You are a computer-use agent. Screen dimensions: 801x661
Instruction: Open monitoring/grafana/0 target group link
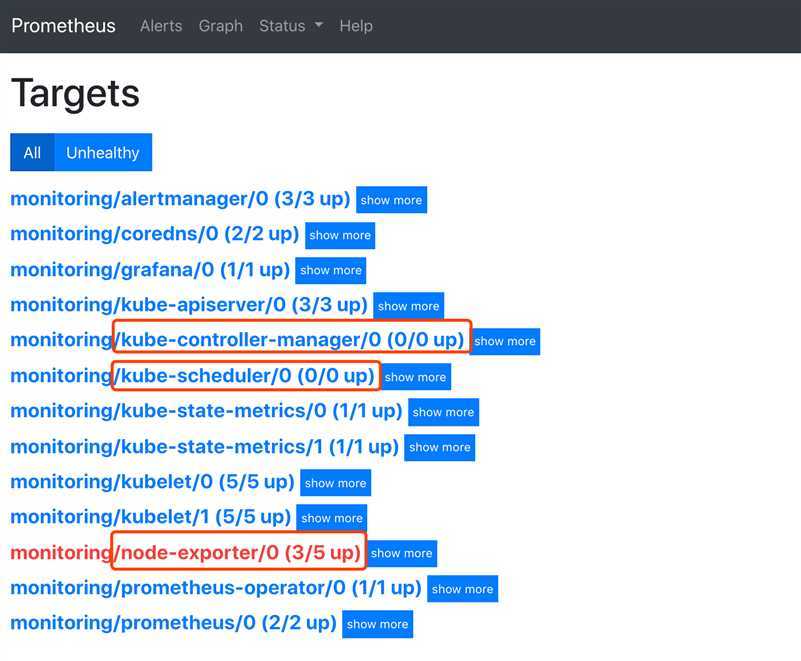point(150,270)
